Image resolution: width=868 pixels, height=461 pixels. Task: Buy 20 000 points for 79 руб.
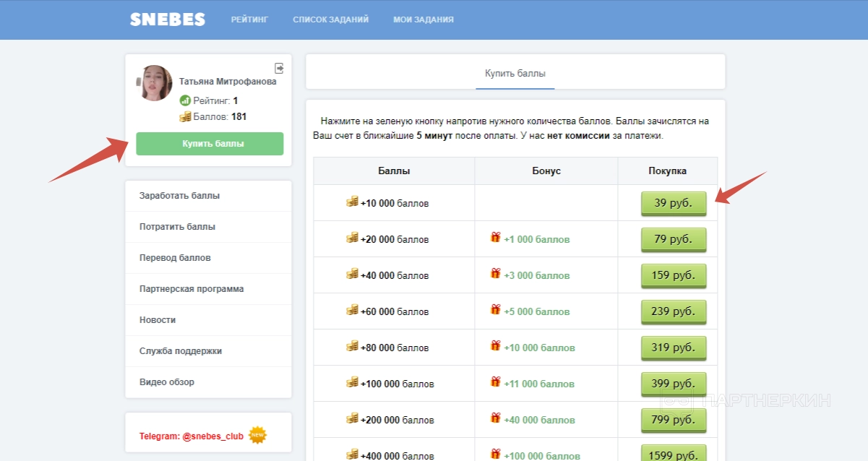click(x=674, y=240)
